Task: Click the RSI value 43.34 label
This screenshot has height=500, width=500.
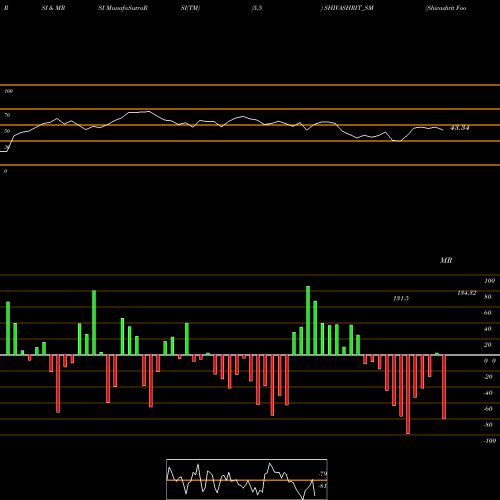Action: tap(460, 128)
